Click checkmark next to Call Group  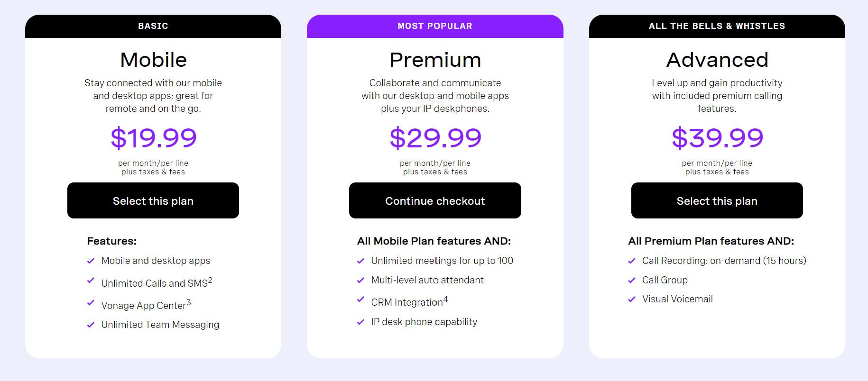631,280
